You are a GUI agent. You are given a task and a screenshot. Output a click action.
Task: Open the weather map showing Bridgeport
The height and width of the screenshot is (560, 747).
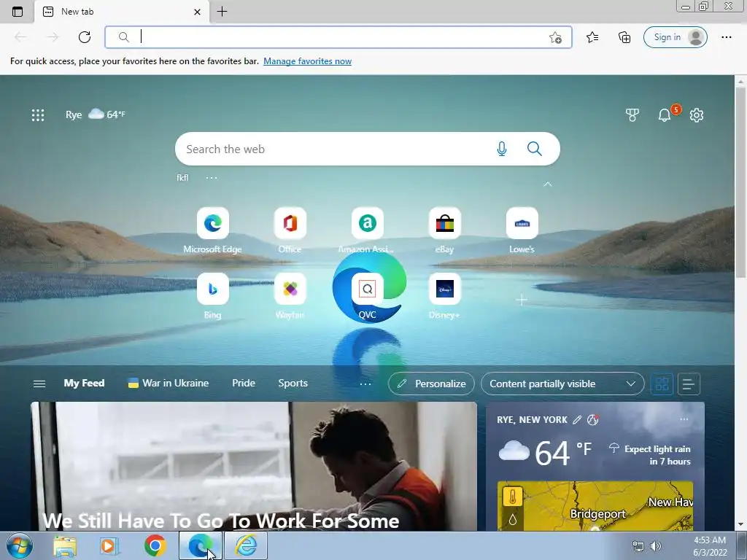[595, 506]
